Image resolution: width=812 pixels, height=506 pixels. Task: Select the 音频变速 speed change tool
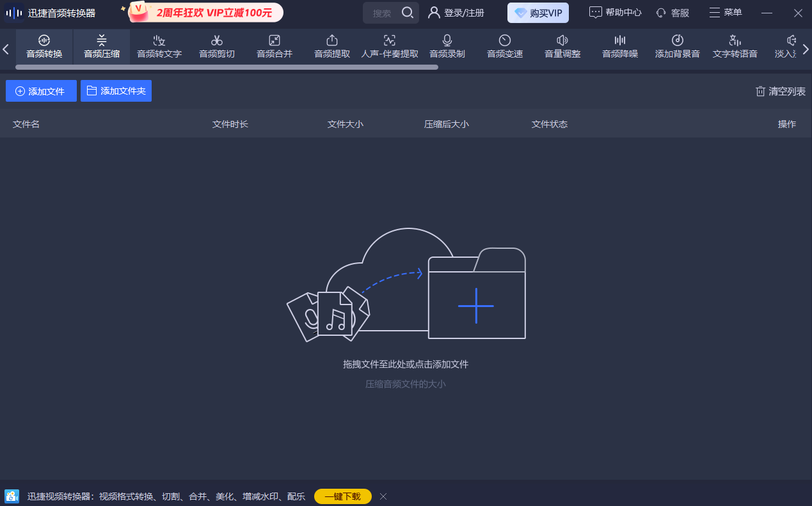[504, 47]
